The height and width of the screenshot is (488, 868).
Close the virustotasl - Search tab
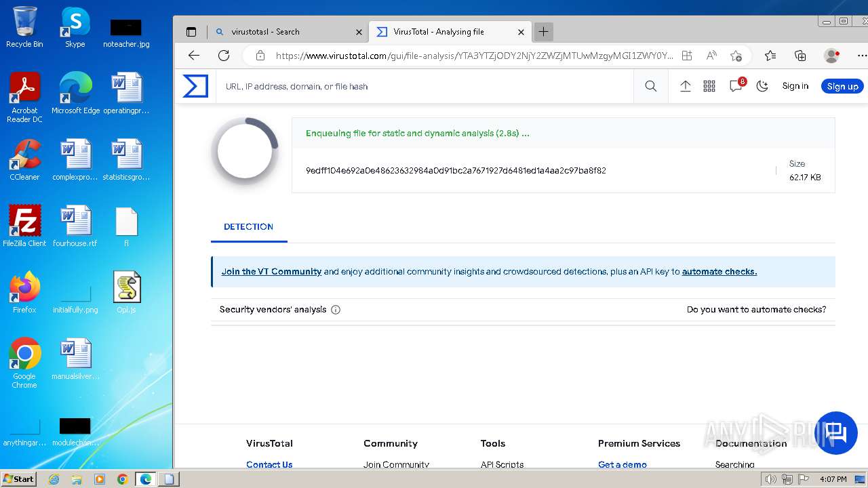click(359, 32)
